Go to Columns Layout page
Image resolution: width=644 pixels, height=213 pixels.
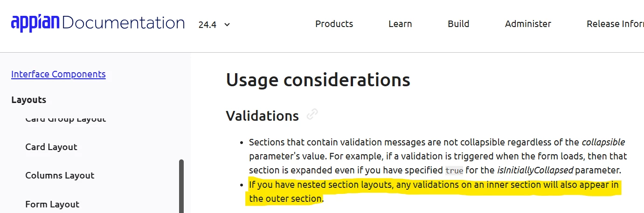point(60,175)
